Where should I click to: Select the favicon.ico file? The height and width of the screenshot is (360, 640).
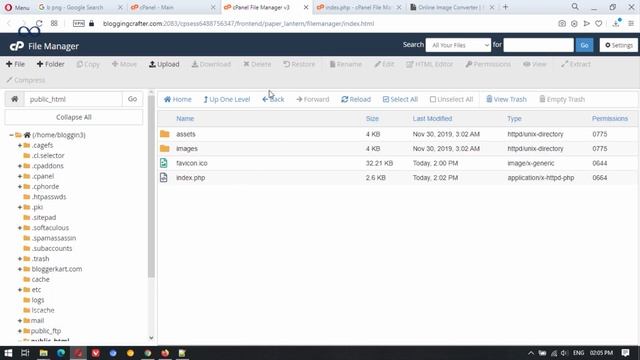pos(397,163)
